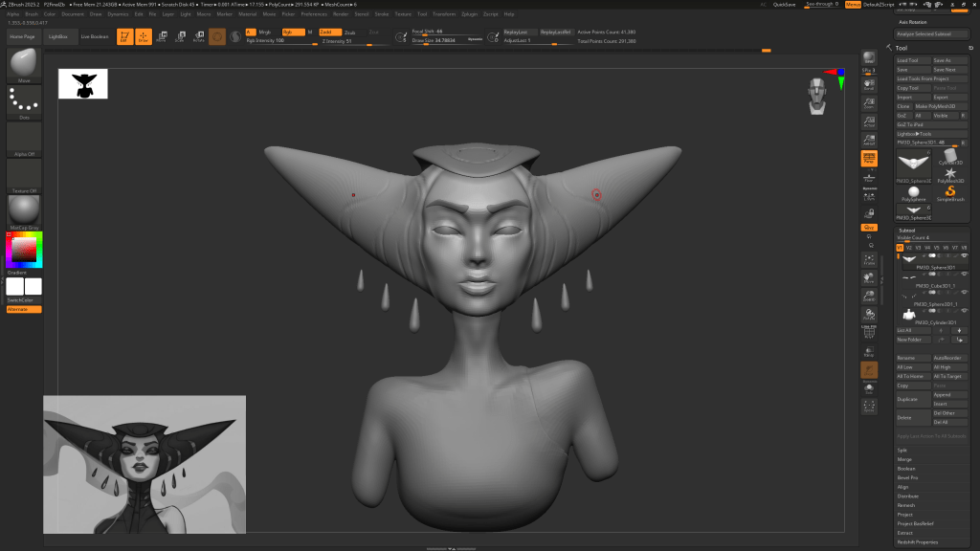Click the Move brush thumbnail
The width and height of the screenshot is (980, 551).
pos(24,64)
